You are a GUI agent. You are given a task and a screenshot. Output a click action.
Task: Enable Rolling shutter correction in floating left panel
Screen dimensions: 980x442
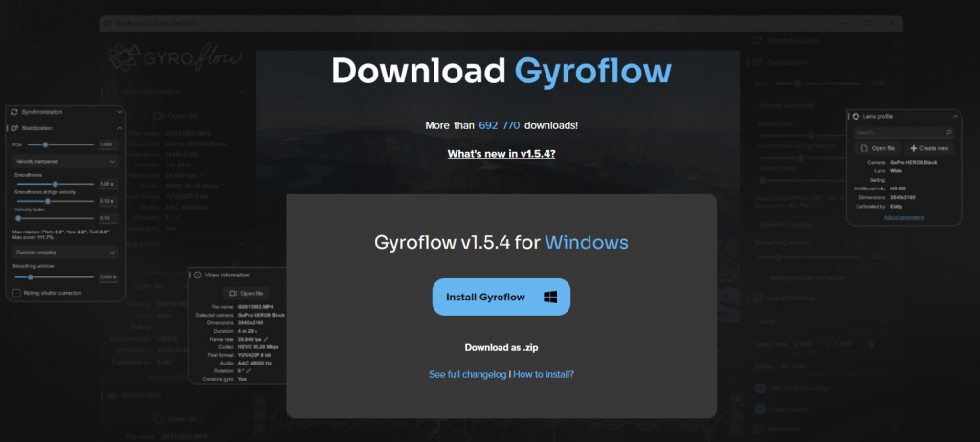click(x=17, y=293)
